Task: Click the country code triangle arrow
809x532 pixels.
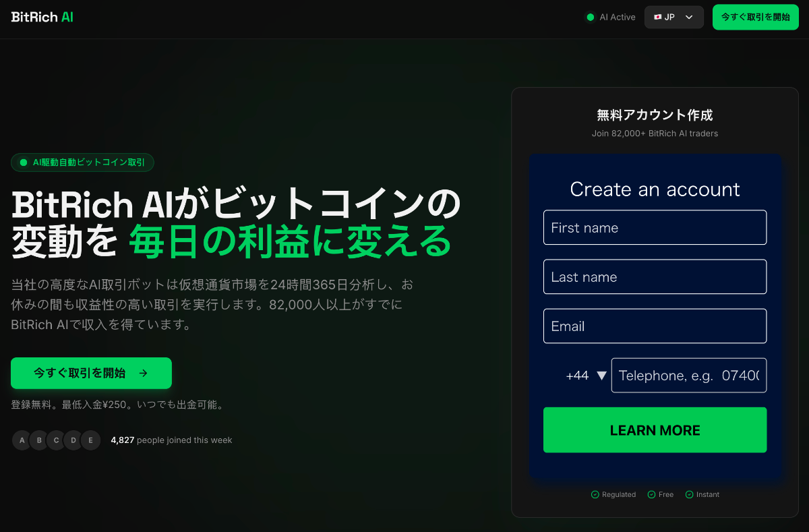Action: 602,376
